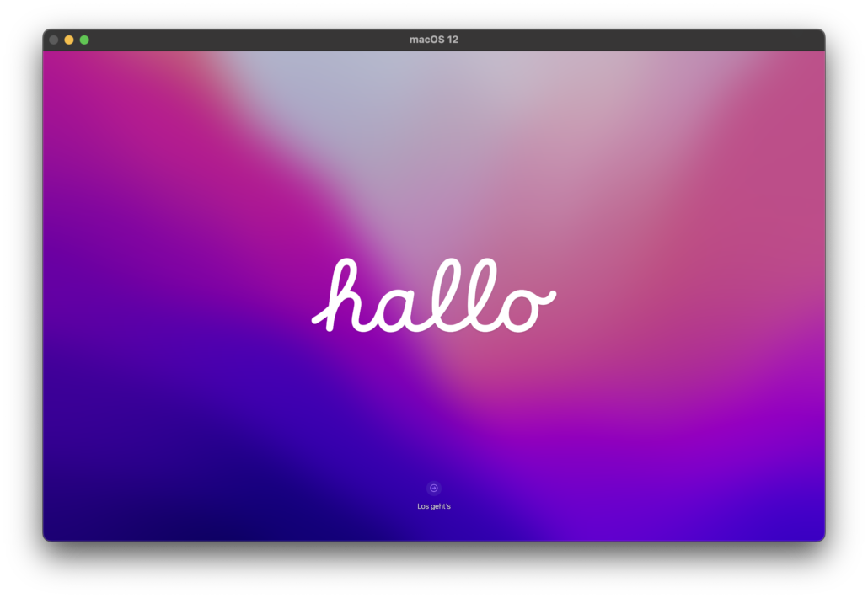The width and height of the screenshot is (868, 598).
Task: Click the empty title bar right of title
Action: pyautogui.click(x=640, y=40)
